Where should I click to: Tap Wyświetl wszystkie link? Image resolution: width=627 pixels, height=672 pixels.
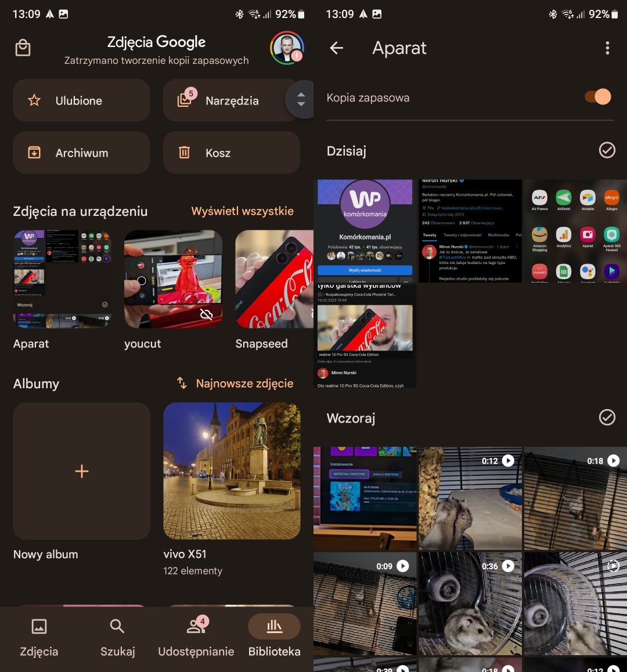(242, 211)
